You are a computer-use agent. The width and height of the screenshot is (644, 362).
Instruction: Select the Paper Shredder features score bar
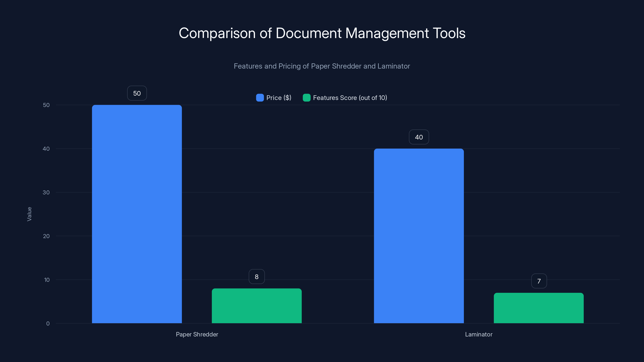pos(257,306)
